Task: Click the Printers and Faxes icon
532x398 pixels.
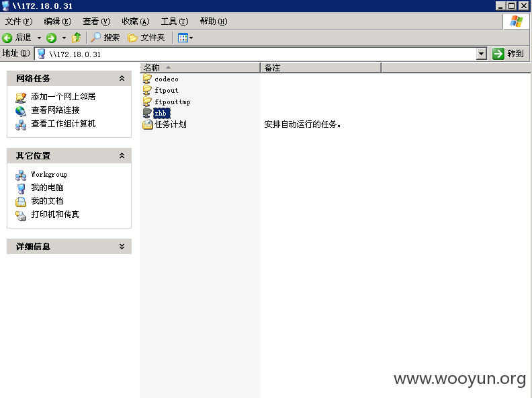Action: [x=21, y=215]
